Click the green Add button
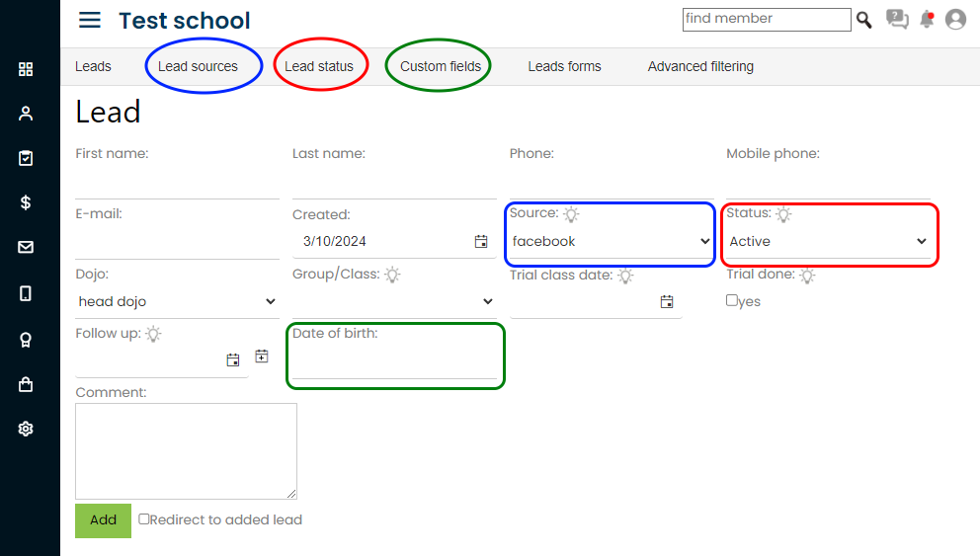This screenshot has height=556, width=980. [103, 520]
